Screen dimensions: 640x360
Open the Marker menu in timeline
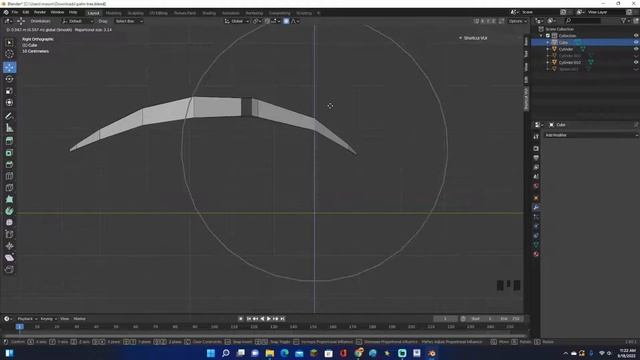[80, 319]
